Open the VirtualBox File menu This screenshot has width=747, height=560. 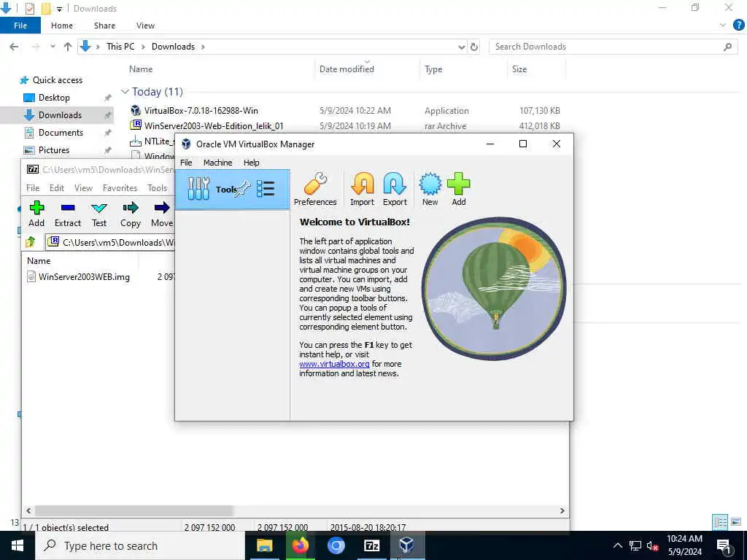click(x=186, y=163)
